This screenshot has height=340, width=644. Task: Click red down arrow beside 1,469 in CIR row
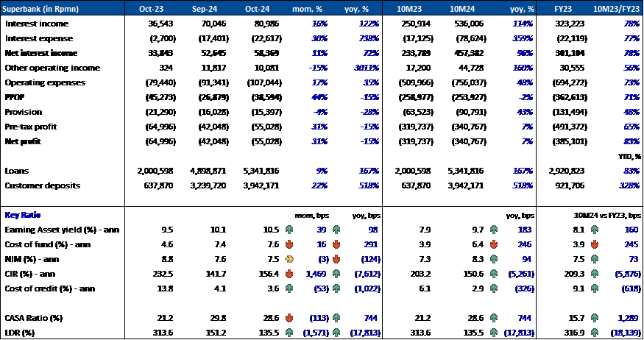[x=289, y=274]
